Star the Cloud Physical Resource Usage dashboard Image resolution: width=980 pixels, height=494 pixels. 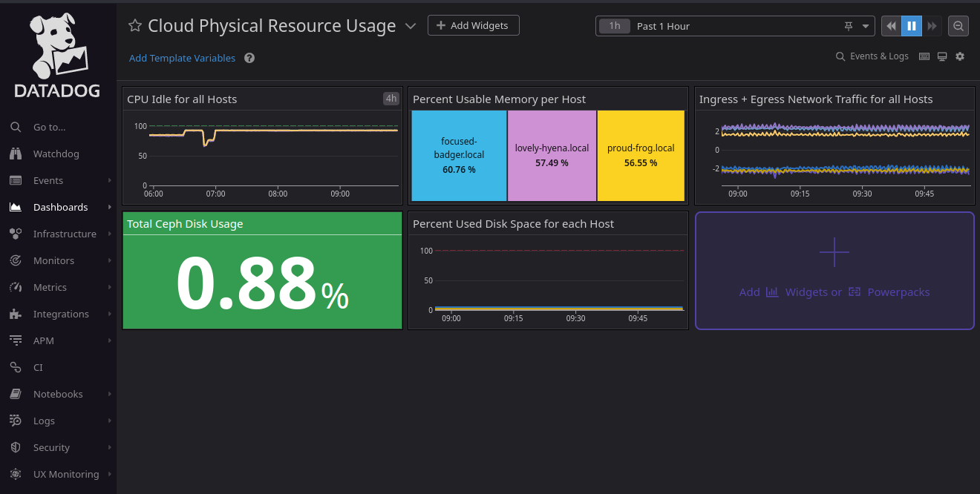point(135,26)
